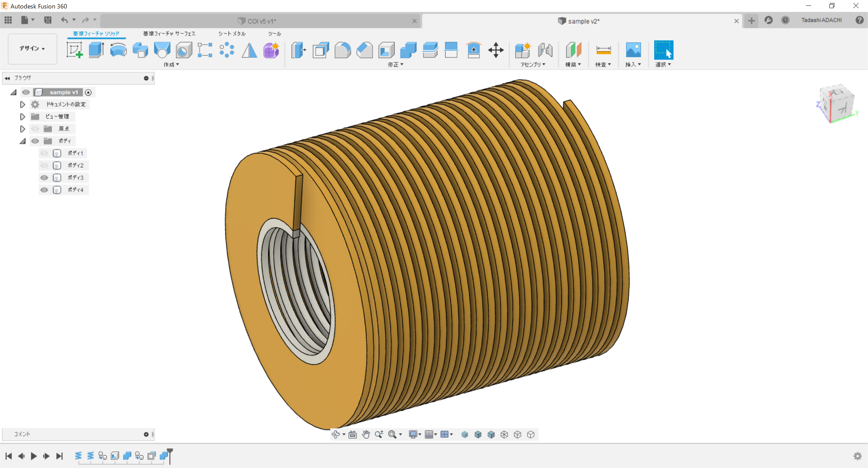Viewport: 868px width, 468px height.
Task: Select the Rectangular Pattern tool
Action: [x=205, y=50]
